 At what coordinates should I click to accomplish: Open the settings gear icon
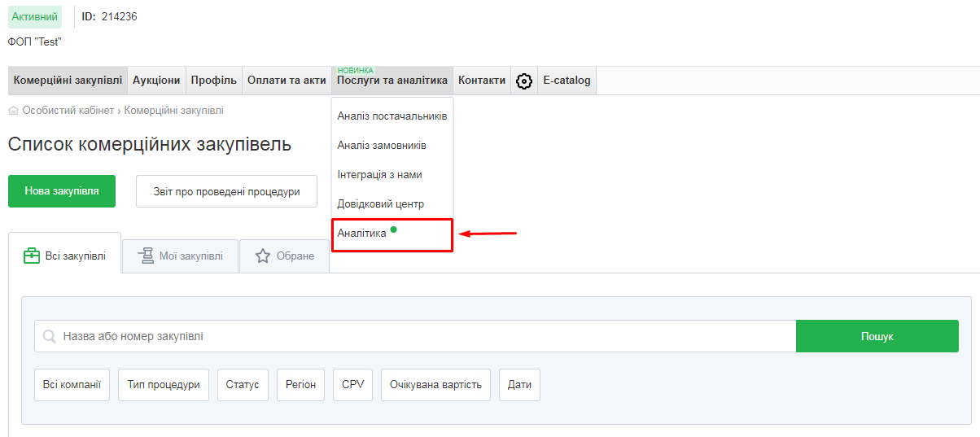524,81
